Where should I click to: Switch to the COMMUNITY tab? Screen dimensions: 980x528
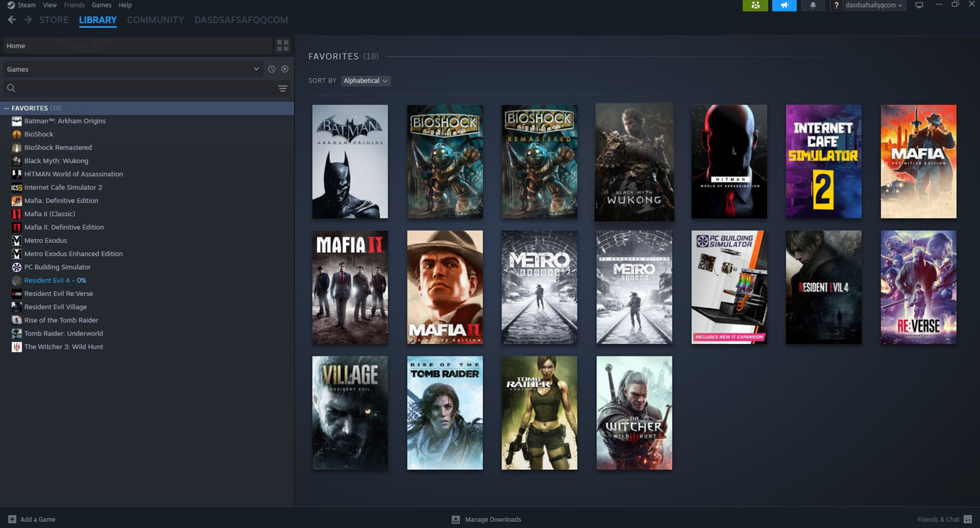[155, 20]
